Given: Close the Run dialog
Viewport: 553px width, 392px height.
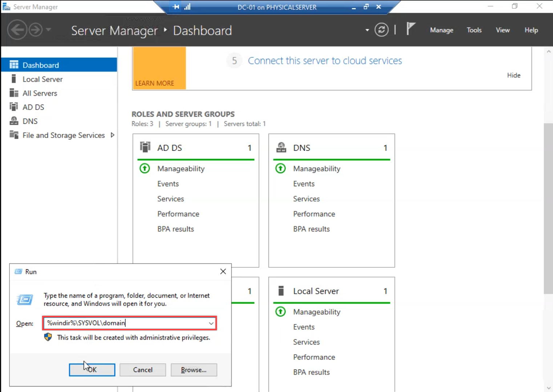Looking at the screenshot, I should (223, 271).
